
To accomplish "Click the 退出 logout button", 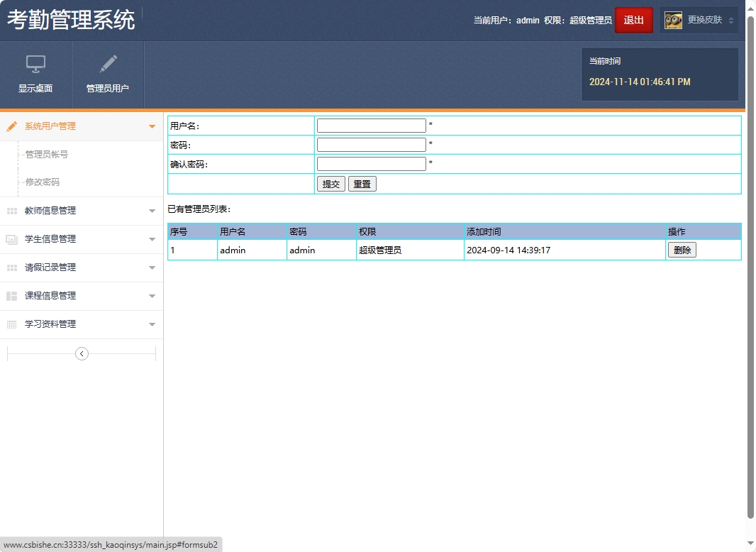I will tap(633, 20).
